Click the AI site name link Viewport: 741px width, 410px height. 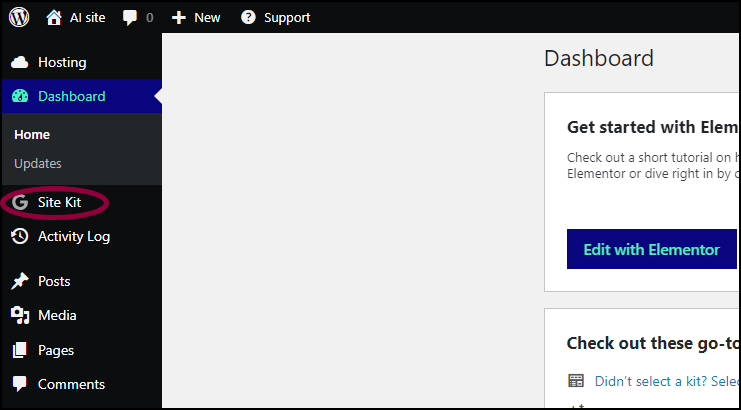88,18
